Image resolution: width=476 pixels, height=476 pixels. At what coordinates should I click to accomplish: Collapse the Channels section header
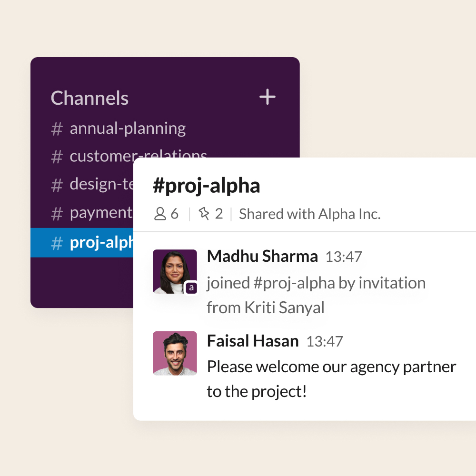[89, 98]
